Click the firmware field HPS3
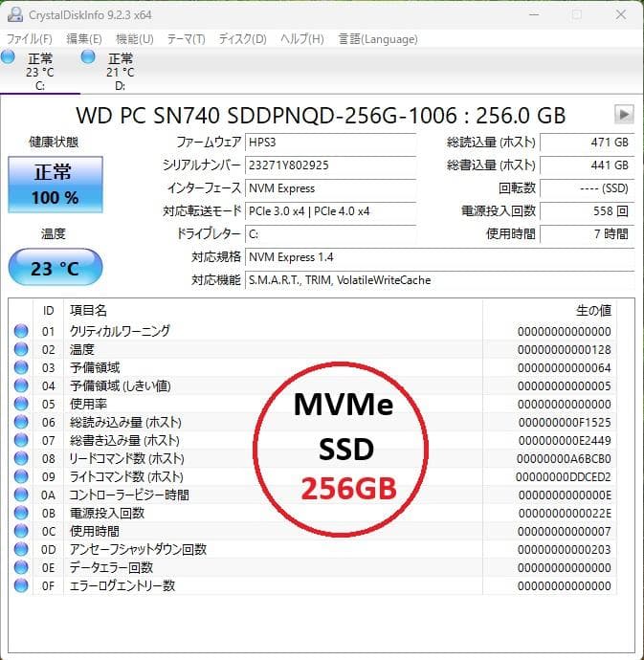 click(331, 143)
